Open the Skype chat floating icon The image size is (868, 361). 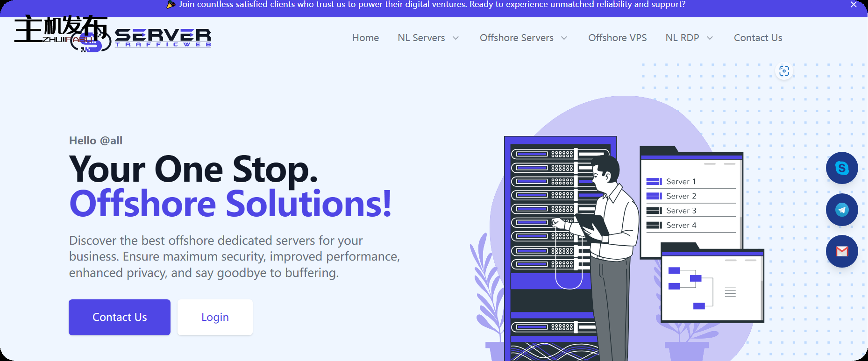pyautogui.click(x=842, y=168)
